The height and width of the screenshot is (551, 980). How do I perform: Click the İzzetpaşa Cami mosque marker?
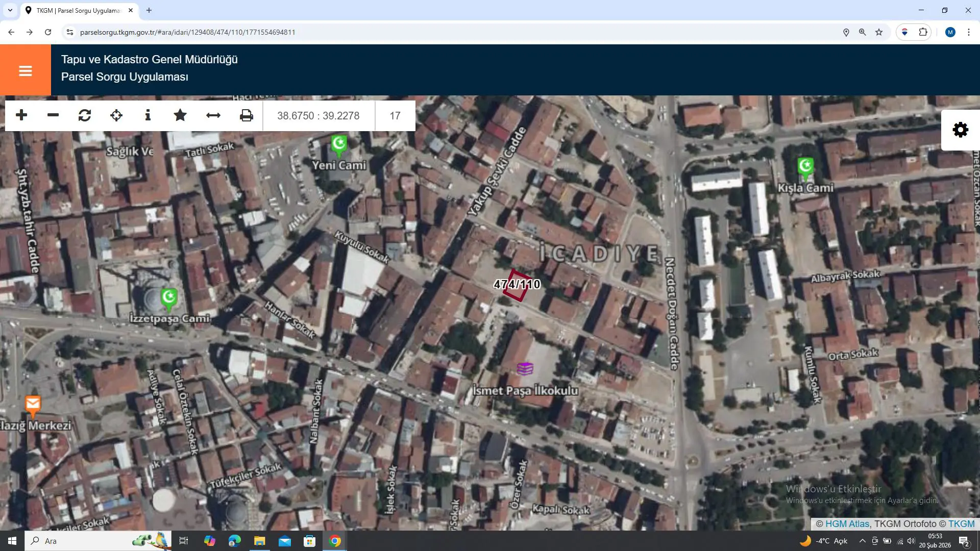click(169, 299)
